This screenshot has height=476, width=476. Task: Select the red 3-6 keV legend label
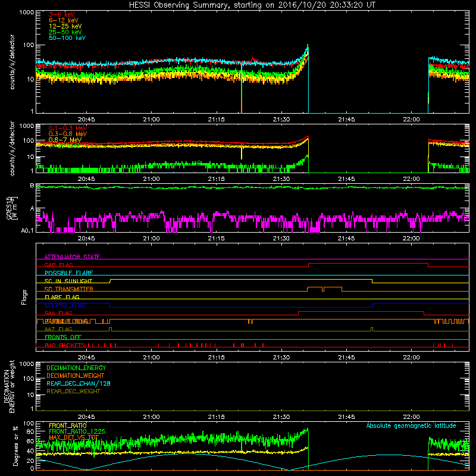(61, 14)
